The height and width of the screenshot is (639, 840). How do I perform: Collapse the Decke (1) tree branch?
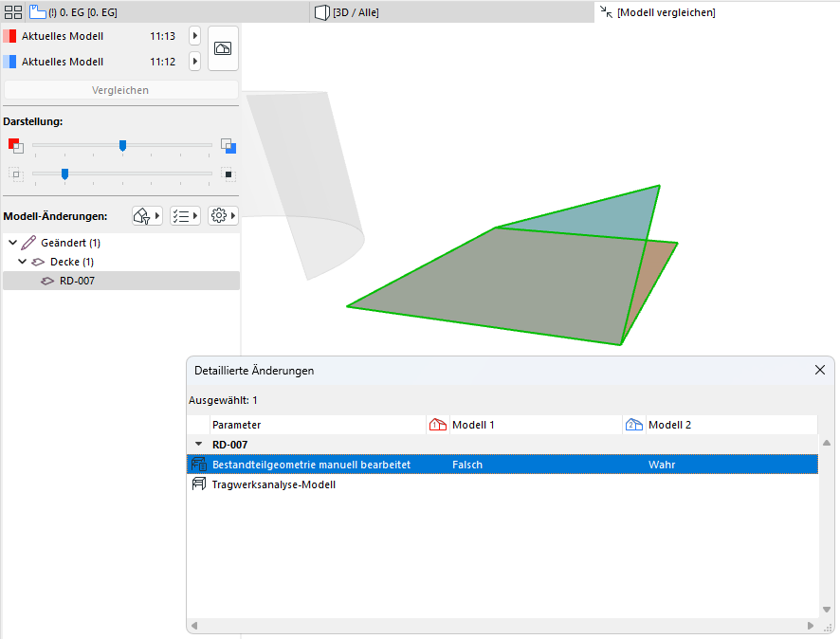[23, 262]
